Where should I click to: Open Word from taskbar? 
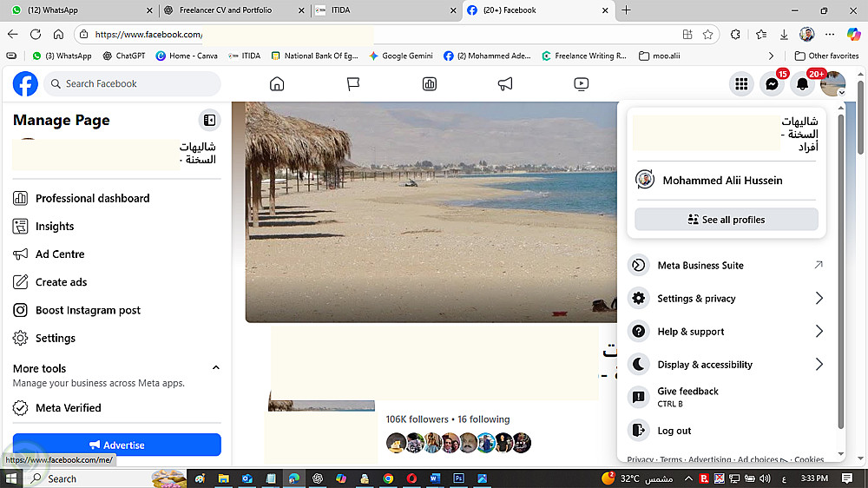point(435,478)
